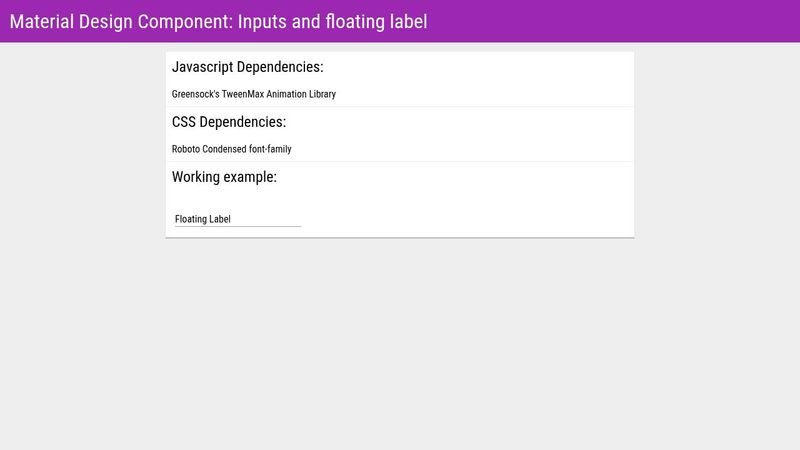Click the Floating Label placeholder text
Screen dimensions: 800x450
203,219
